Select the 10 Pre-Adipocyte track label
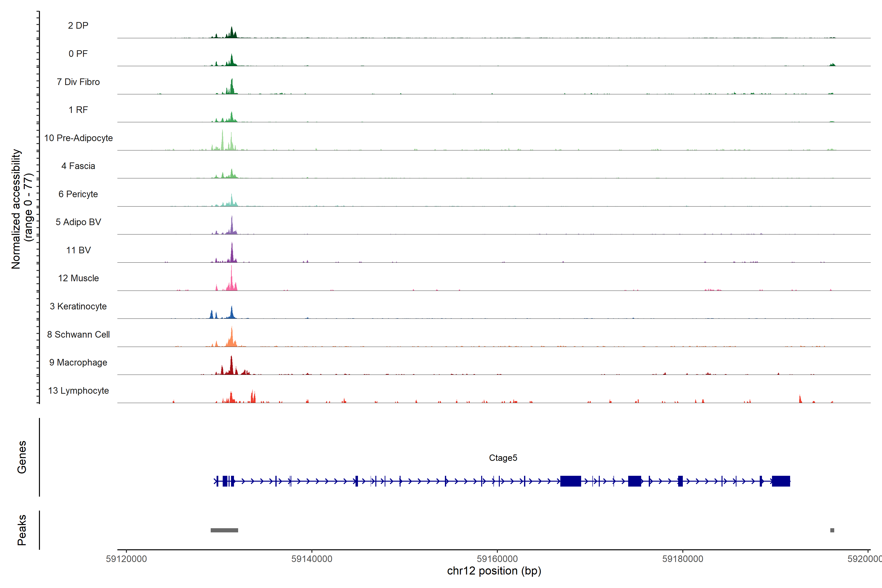Image resolution: width=882 pixels, height=588 pixels. click(x=78, y=138)
